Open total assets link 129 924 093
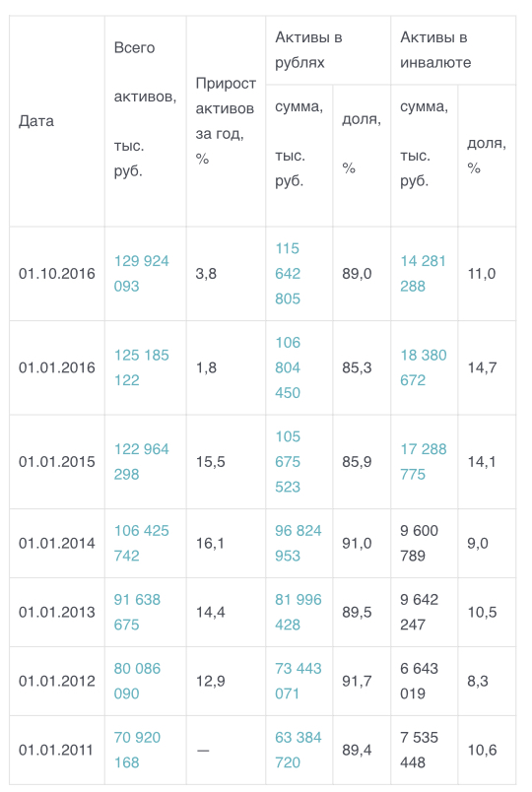The width and height of the screenshot is (532, 792). click(142, 273)
